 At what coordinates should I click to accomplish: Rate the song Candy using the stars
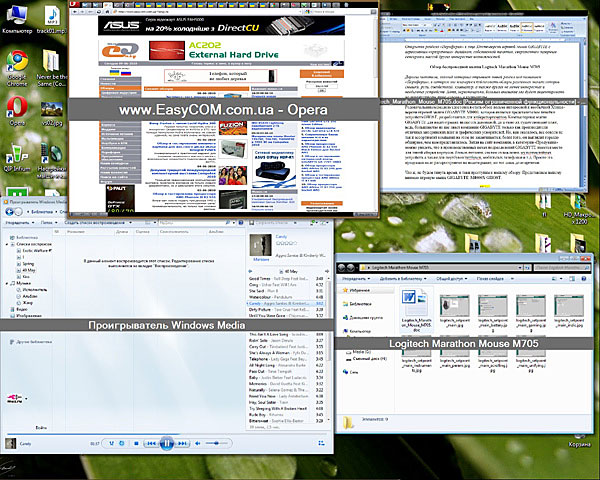click(x=287, y=243)
